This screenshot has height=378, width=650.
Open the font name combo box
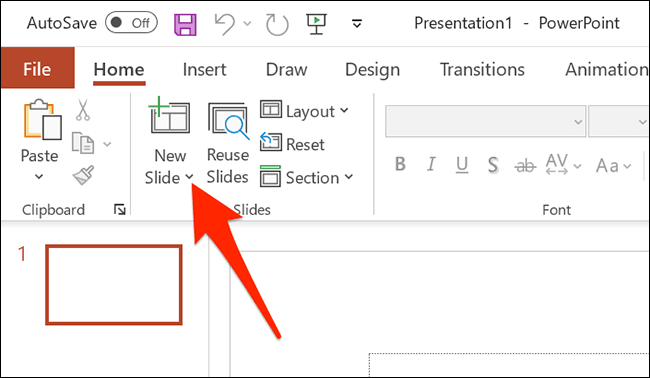coord(485,121)
